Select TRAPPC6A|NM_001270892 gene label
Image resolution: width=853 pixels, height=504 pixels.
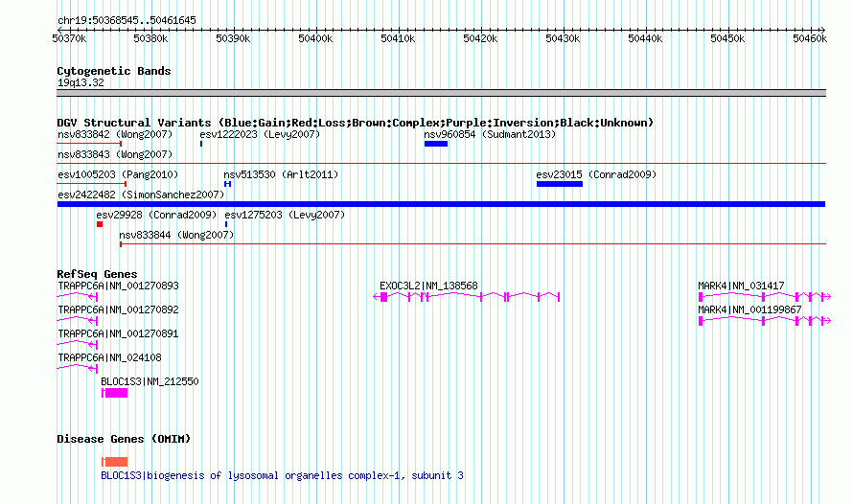pyautogui.click(x=118, y=309)
